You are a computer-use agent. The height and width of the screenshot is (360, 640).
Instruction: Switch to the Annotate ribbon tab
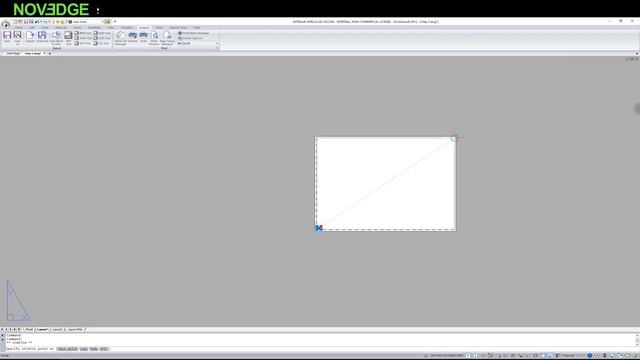click(94, 28)
